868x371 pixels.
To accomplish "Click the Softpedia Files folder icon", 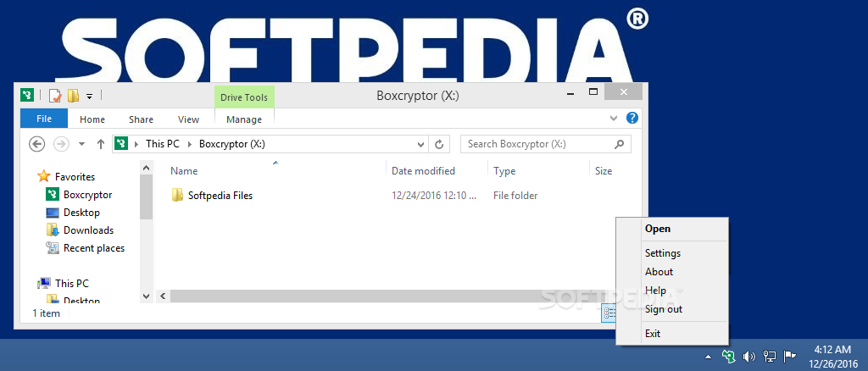I will tap(177, 195).
